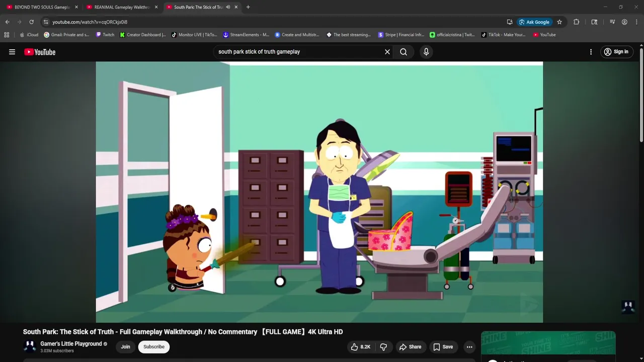Like the video with the 8.2K thumbs up
This screenshot has height=362, width=644.
[361, 347]
